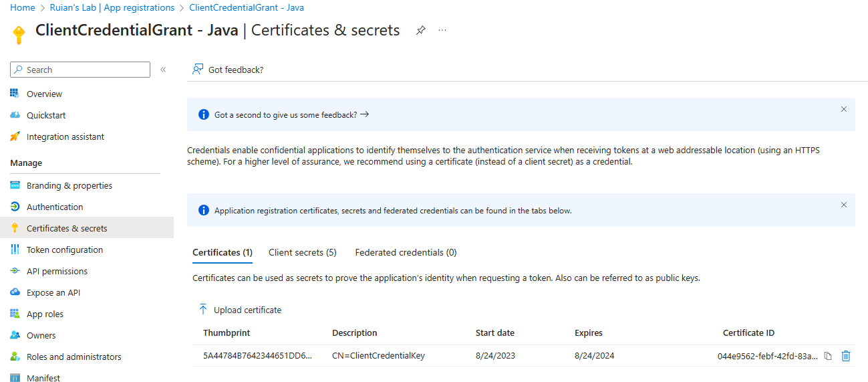Open the Overview page
Screen dimensions: 868x382
(x=44, y=94)
